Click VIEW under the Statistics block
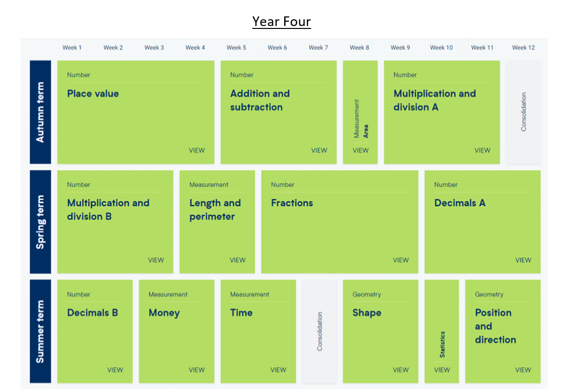564x392 pixels. coord(442,370)
